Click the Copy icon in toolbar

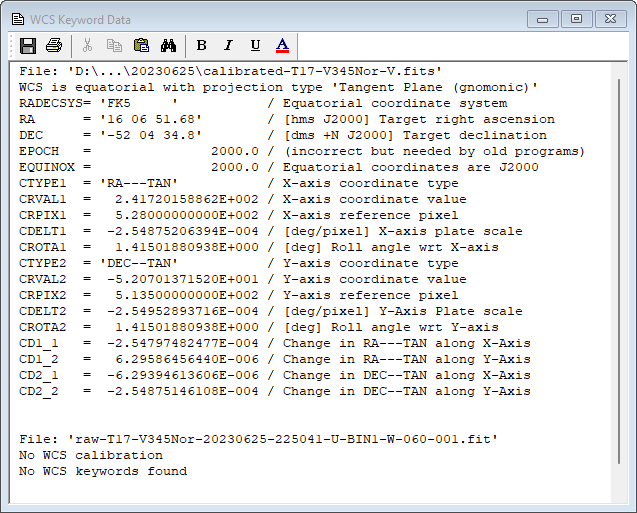click(x=114, y=45)
